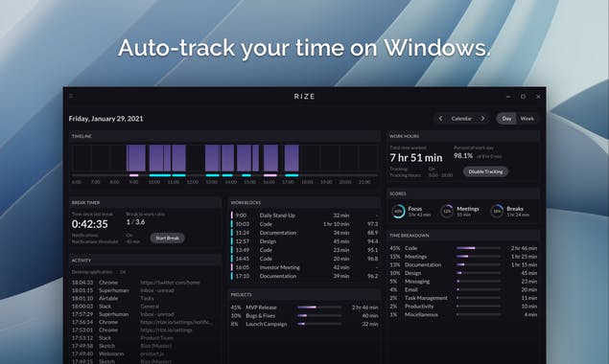Click the Friday, January 29, 2021 date
Screen dimensions: 609x364
pyautogui.click(x=106, y=119)
